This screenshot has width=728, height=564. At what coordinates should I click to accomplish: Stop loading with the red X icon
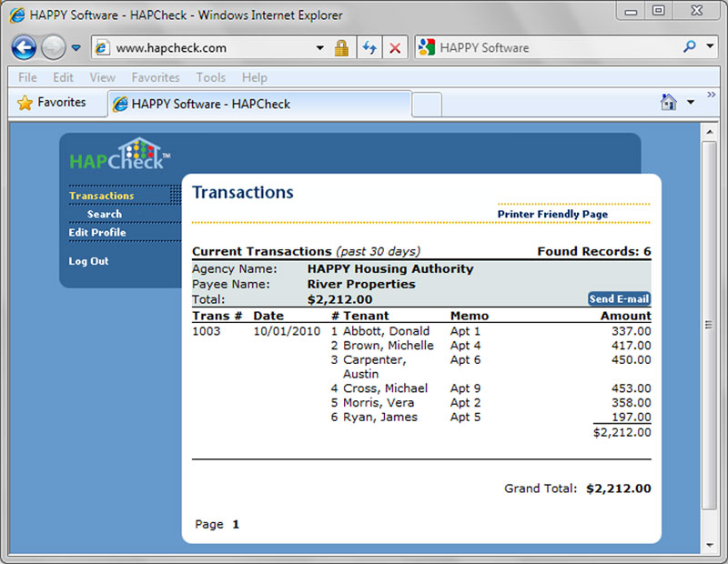[395, 47]
